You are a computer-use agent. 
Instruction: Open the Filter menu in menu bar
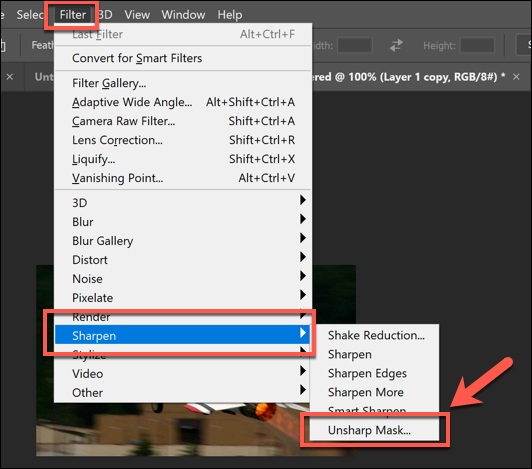point(73,15)
